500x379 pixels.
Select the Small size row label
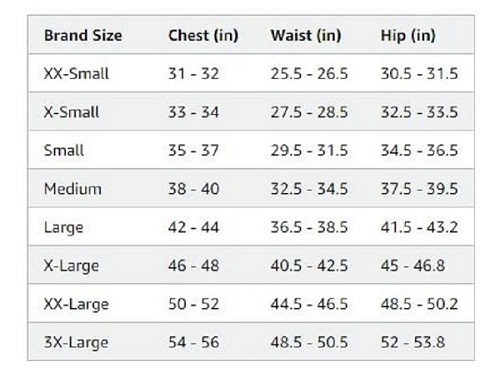(64, 150)
